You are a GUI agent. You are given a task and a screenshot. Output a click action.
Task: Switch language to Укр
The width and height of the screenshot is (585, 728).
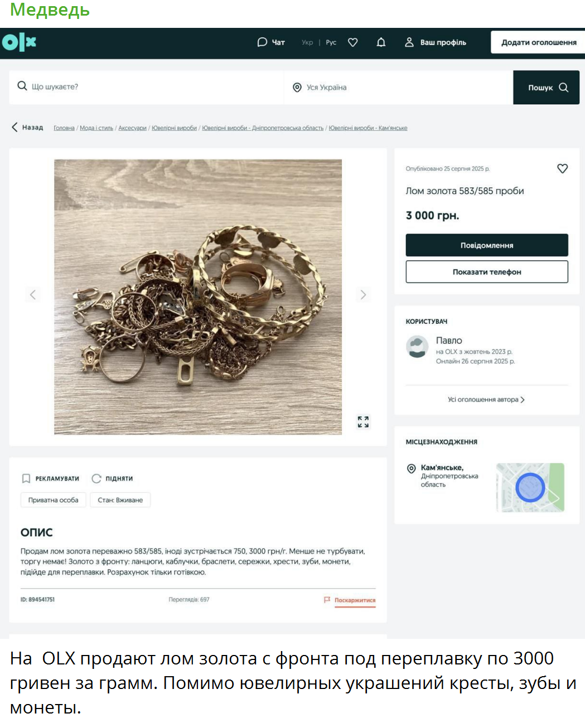point(307,42)
